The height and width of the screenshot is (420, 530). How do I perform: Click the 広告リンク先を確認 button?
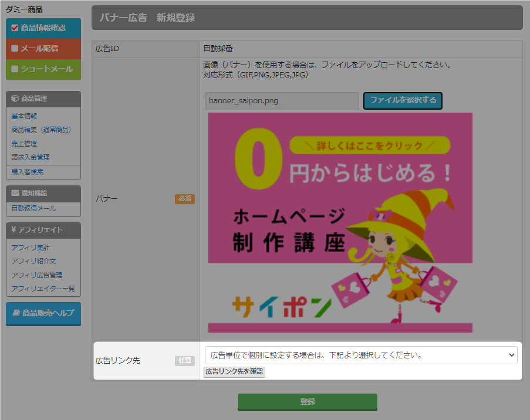tap(234, 371)
